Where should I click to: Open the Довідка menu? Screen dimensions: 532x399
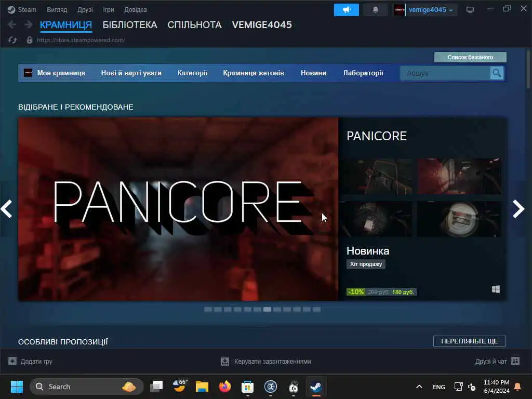click(135, 9)
